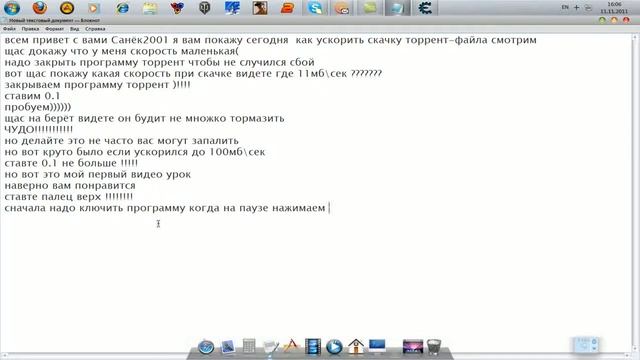Image resolution: width=640 pixels, height=360 pixels.
Task: Click the green Notepad window button
Action: click(x=602, y=20)
